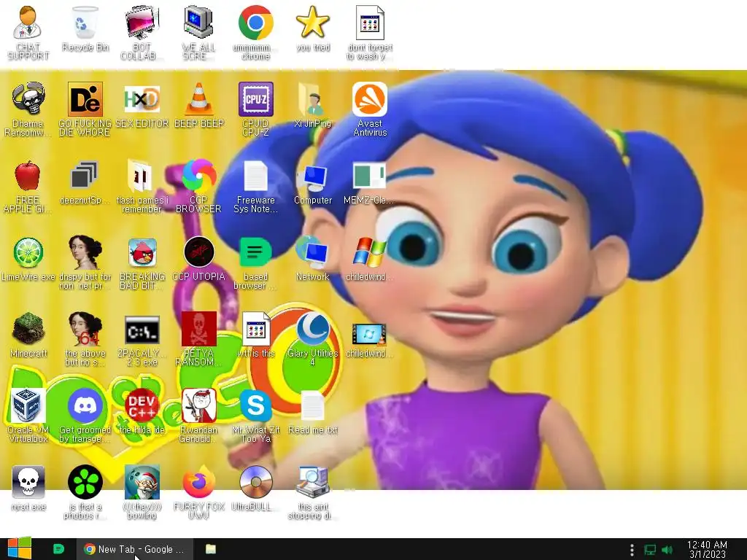Switch to the New Tab - Google Chrome taskbar button
Screen dimensions: 747x560
135,549
